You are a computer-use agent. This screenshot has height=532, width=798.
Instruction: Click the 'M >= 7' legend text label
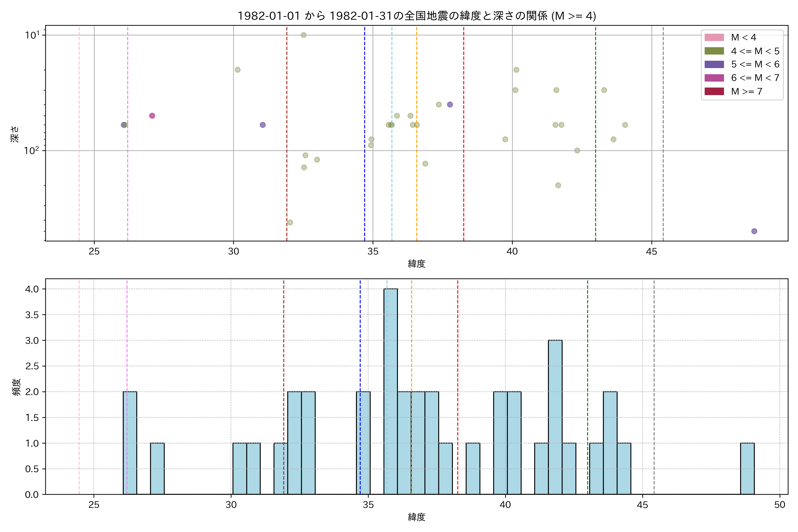coord(746,91)
